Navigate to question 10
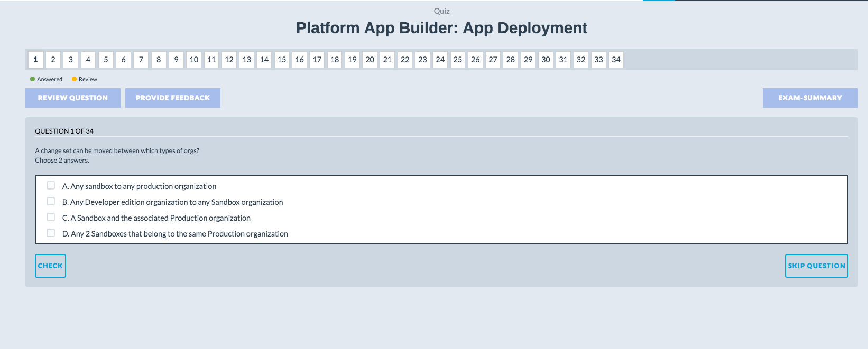 point(194,60)
